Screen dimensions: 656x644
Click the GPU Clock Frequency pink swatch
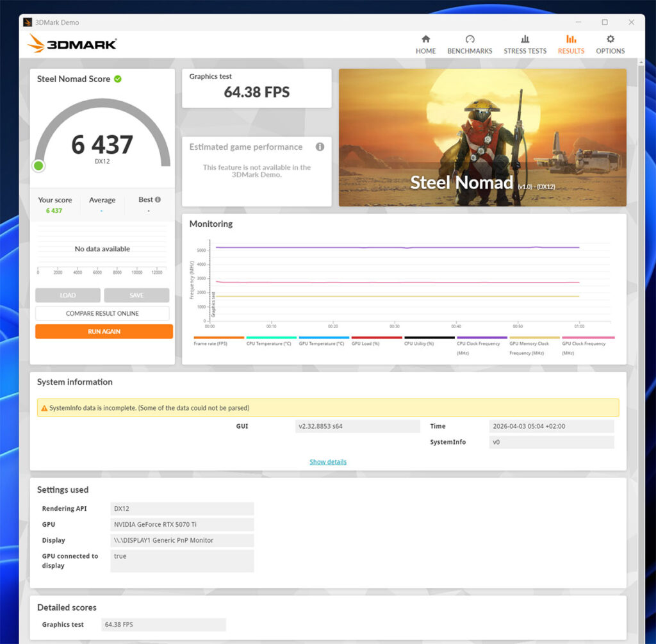point(587,338)
